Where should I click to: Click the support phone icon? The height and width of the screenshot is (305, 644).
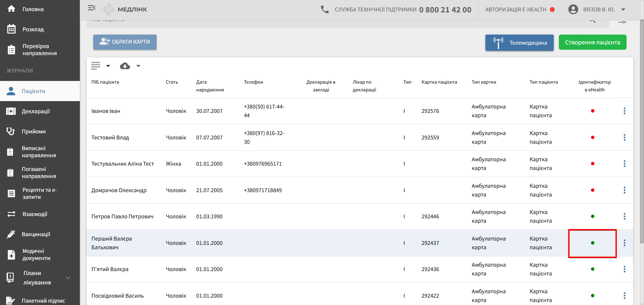click(x=325, y=9)
